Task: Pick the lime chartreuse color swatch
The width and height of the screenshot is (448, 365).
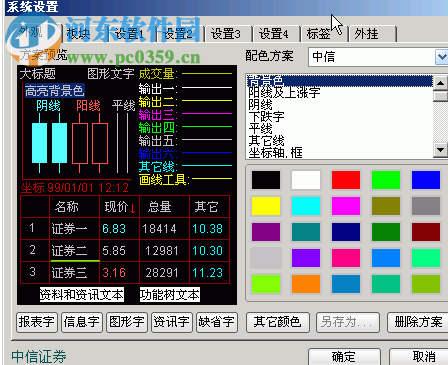Action: click(x=266, y=284)
